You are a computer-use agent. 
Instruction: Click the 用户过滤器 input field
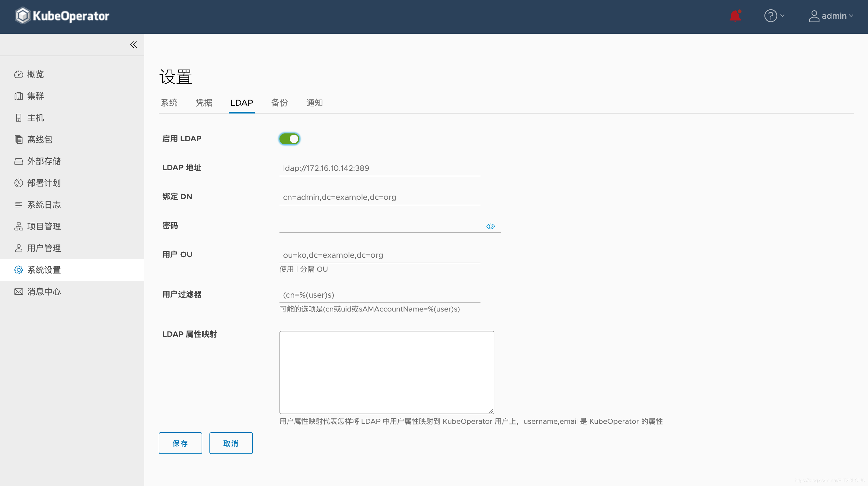(380, 295)
